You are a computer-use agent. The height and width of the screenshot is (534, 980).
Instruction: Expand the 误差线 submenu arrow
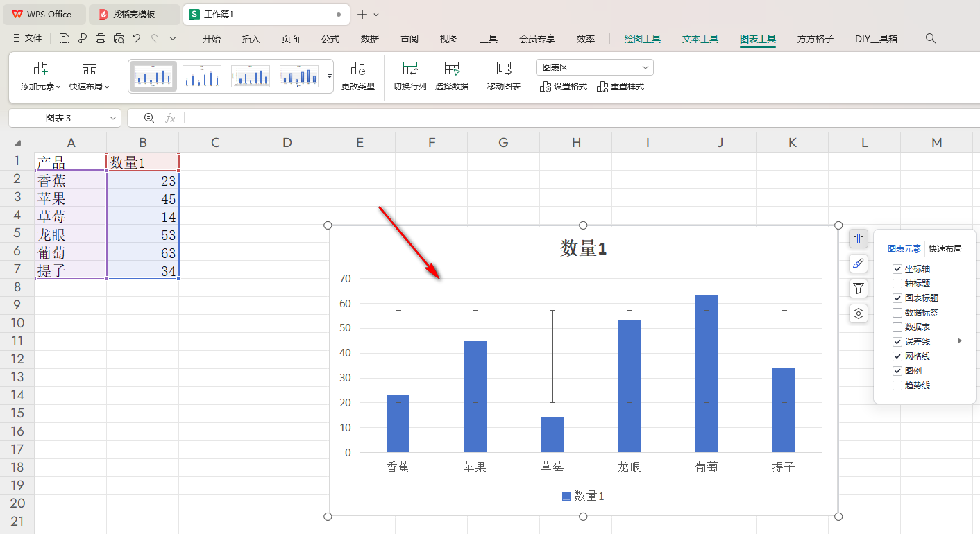[x=960, y=341]
